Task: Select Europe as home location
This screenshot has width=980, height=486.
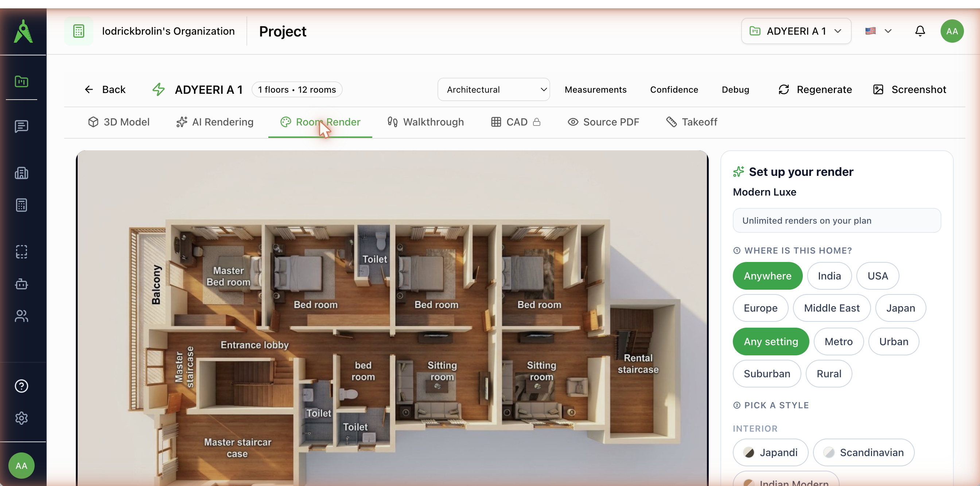Action: [x=761, y=308]
